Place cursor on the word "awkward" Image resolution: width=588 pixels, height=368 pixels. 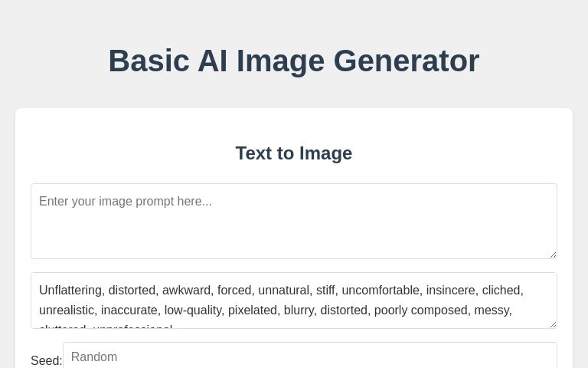pyautogui.click(x=186, y=291)
